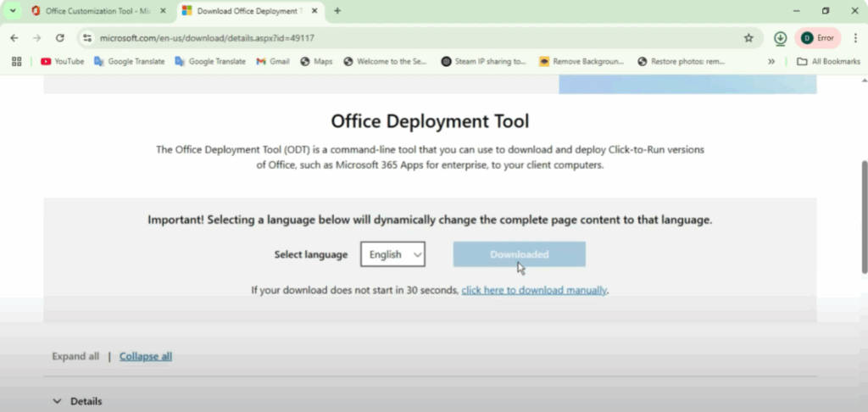This screenshot has height=412, width=868.
Task: Close the Download Office Deployment tab
Action: 314,11
